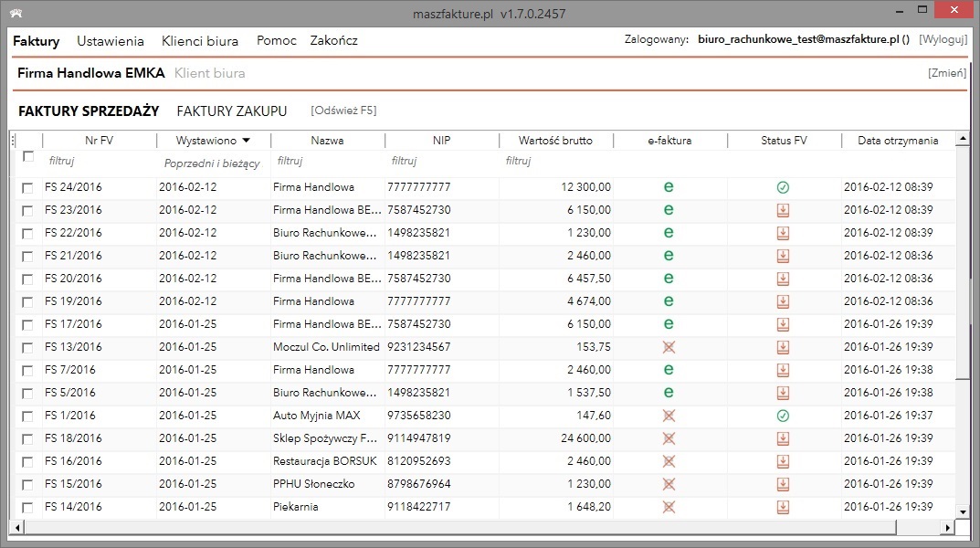Click the download status icon for FS 14/2016
Image resolution: width=980 pixels, height=548 pixels.
click(783, 508)
